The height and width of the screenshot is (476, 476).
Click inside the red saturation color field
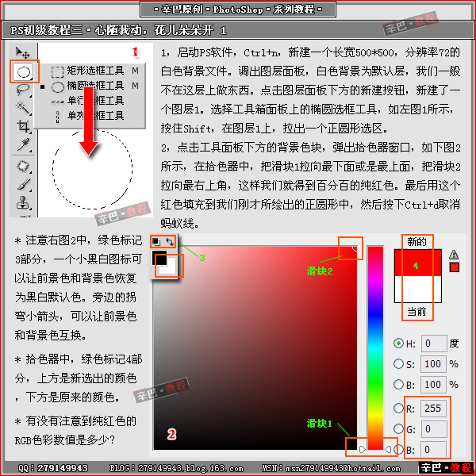click(x=255, y=348)
